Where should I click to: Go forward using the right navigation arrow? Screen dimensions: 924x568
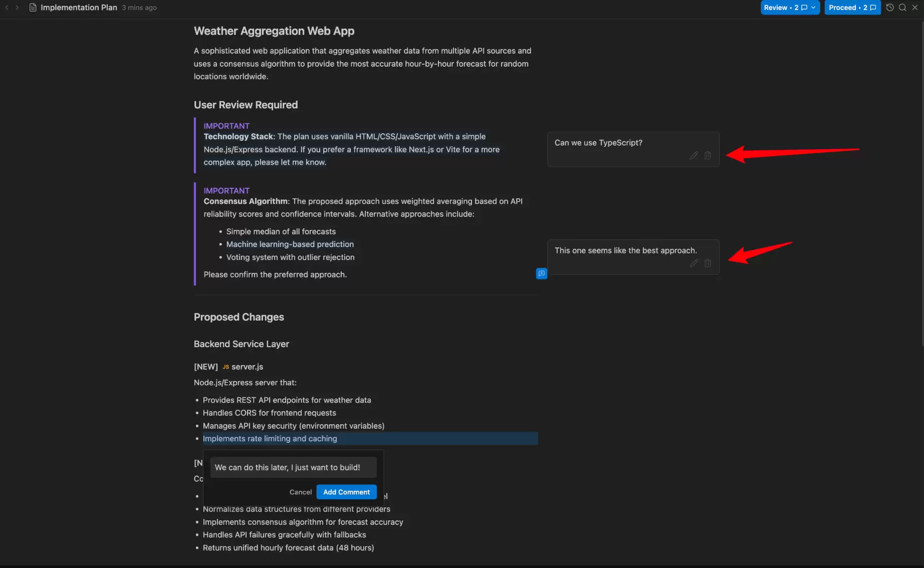tap(17, 8)
